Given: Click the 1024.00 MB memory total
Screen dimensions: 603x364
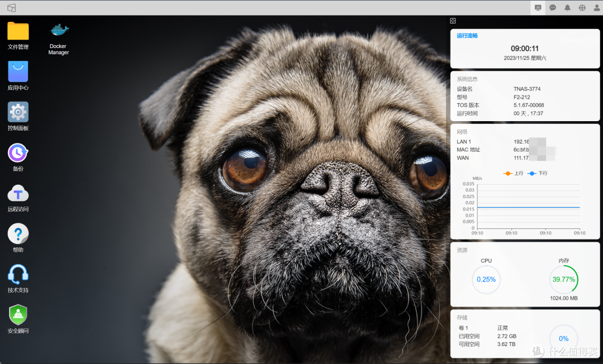Looking at the screenshot, I should click(563, 298).
